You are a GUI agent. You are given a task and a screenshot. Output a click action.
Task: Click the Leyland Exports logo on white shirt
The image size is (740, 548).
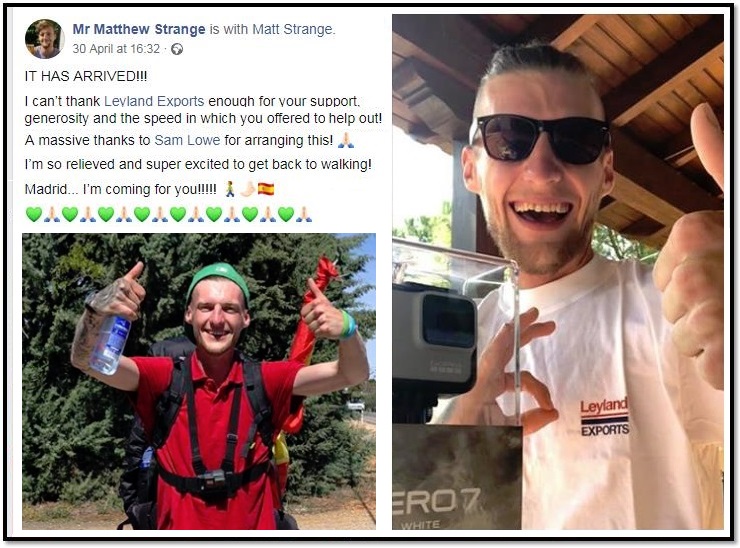tap(604, 417)
